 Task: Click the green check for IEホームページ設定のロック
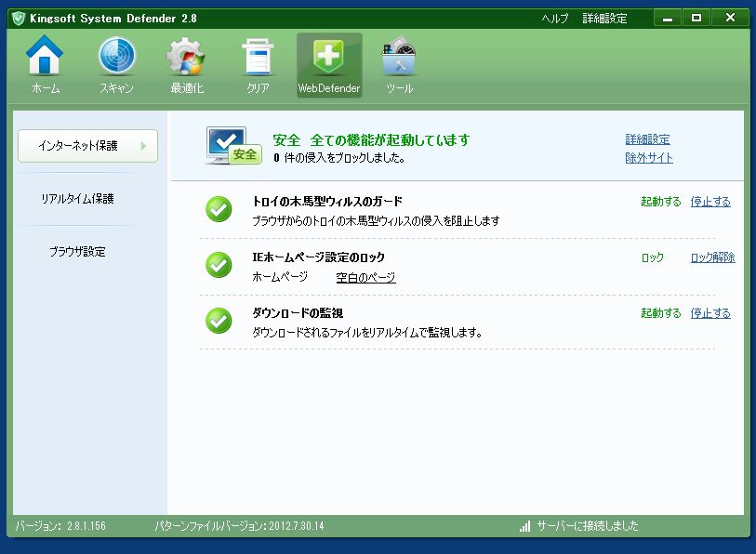click(219, 265)
